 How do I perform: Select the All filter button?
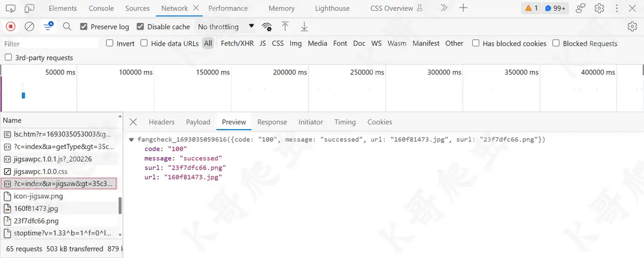coord(208,43)
